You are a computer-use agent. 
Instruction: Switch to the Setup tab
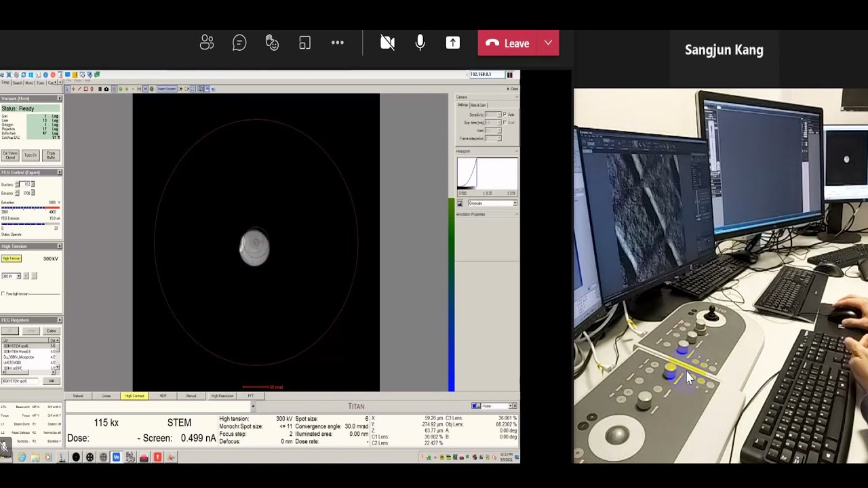[5, 82]
